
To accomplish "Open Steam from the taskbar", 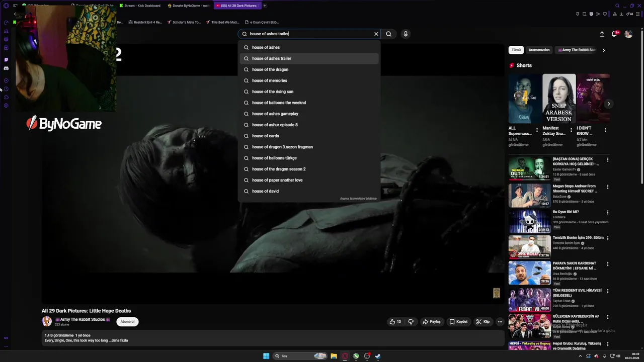I will coord(378,356).
